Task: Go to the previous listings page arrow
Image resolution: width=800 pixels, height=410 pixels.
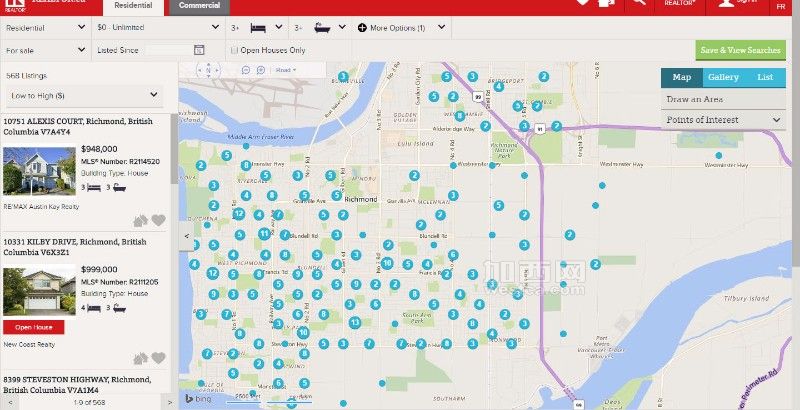Action: pyautogui.click(x=11, y=402)
